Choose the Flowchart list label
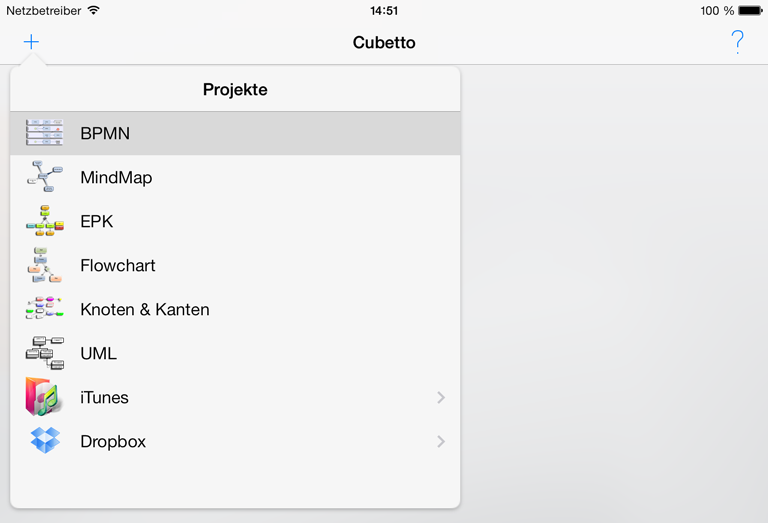 click(x=118, y=265)
